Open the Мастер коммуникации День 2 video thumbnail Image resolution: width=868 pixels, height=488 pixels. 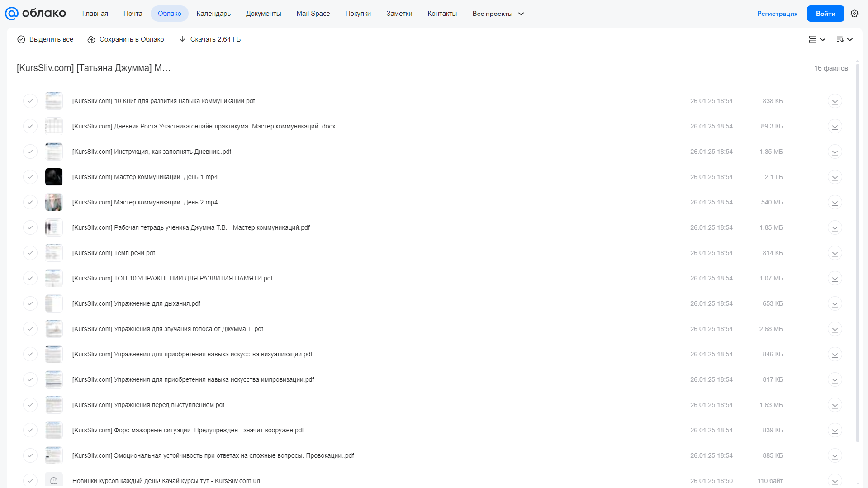coord(53,202)
